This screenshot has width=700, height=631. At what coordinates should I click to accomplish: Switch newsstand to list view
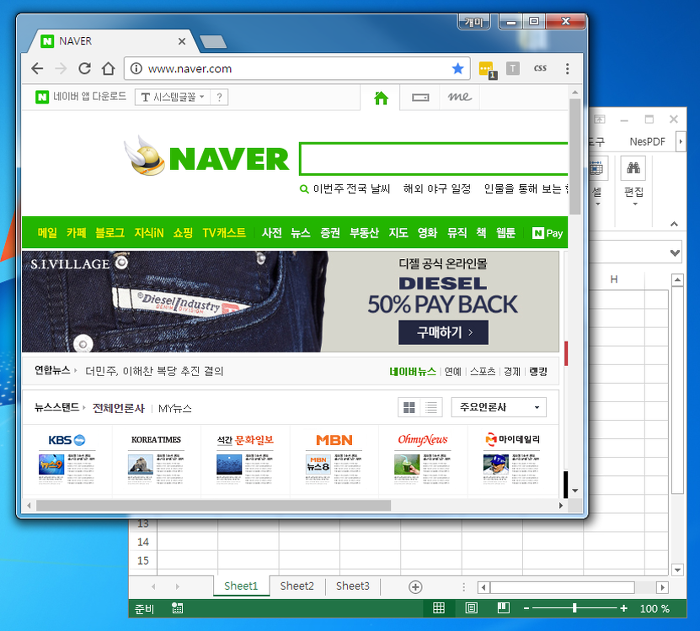[431, 407]
